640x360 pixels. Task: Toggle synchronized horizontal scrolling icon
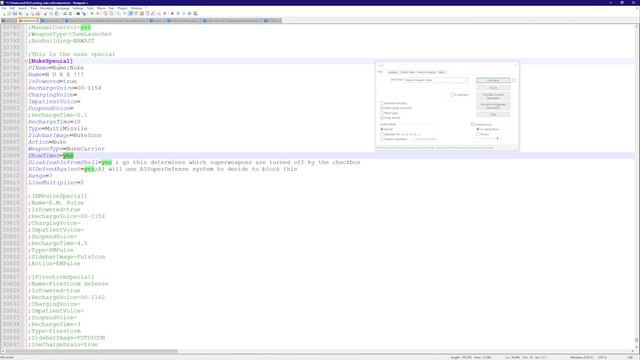111,13
